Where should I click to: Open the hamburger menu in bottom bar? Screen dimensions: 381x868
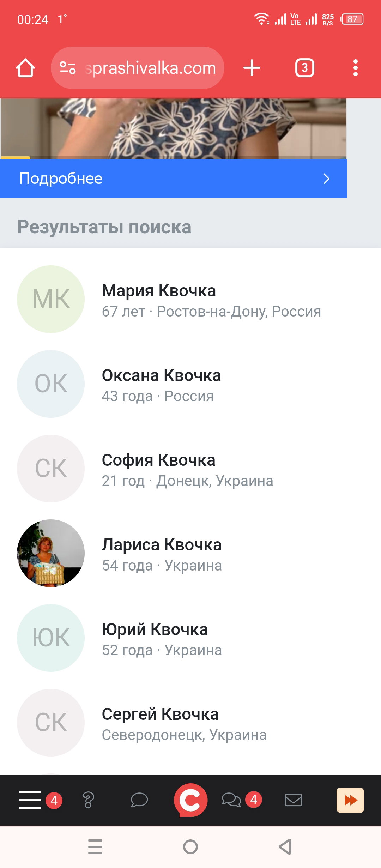tap(30, 800)
